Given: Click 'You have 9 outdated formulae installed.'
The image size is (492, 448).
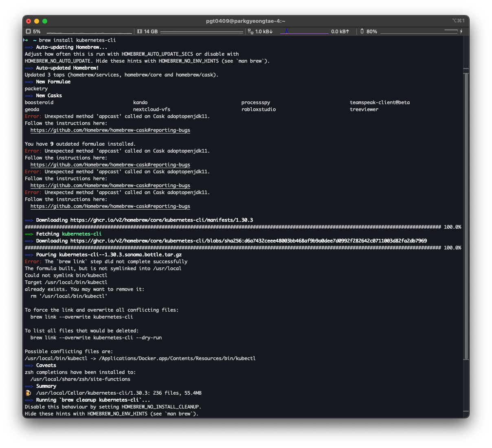Looking at the screenshot, I should pyautogui.click(x=80, y=144).
